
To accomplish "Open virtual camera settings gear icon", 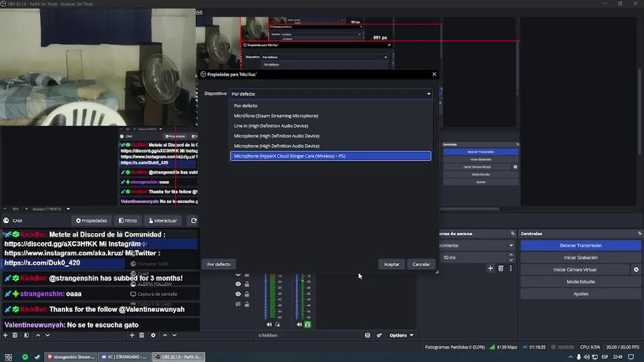I will pos(636,269).
